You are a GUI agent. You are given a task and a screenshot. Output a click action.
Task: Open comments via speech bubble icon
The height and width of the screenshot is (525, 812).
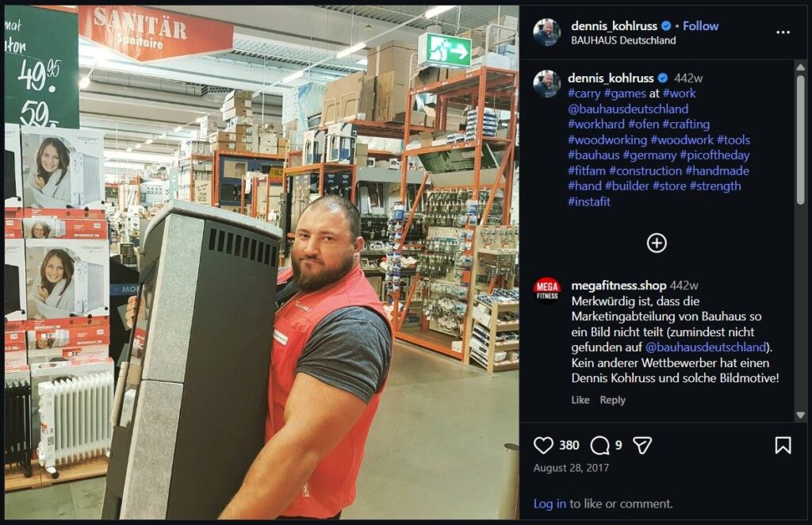coord(599,445)
